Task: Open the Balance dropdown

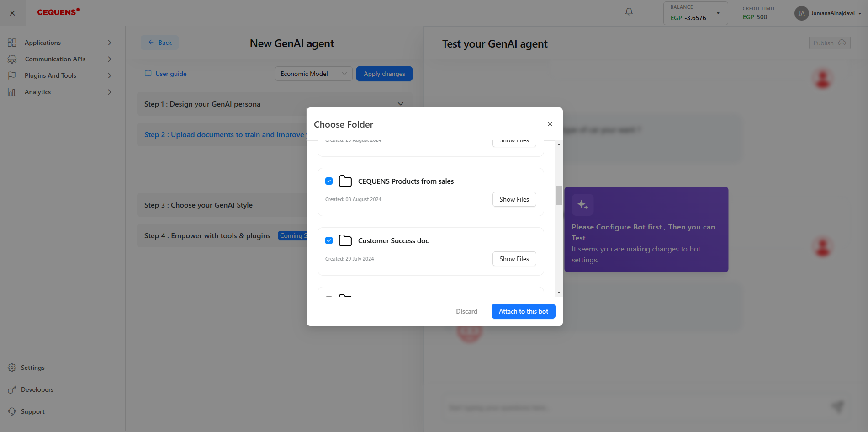Action: pyautogui.click(x=695, y=13)
